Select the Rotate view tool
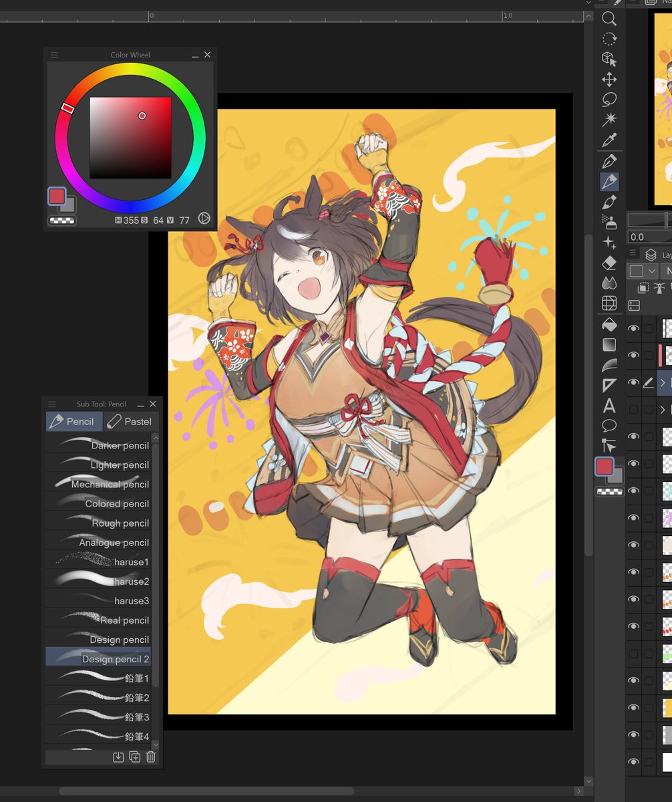The width and height of the screenshot is (672, 802). pos(609,39)
